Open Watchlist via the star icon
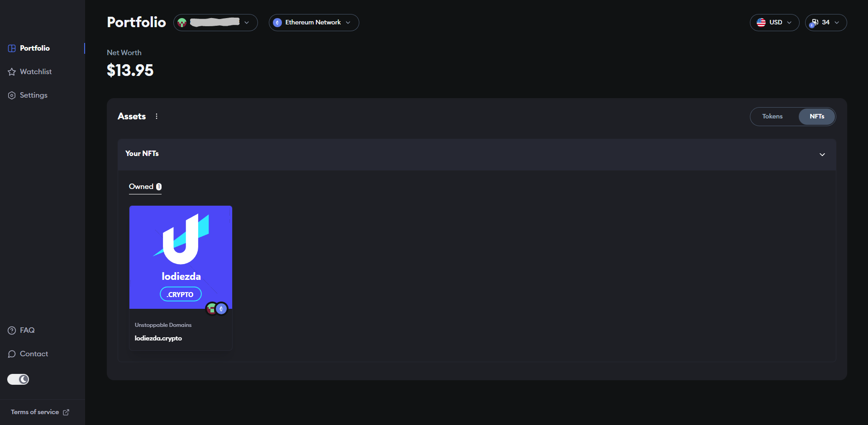 point(11,71)
